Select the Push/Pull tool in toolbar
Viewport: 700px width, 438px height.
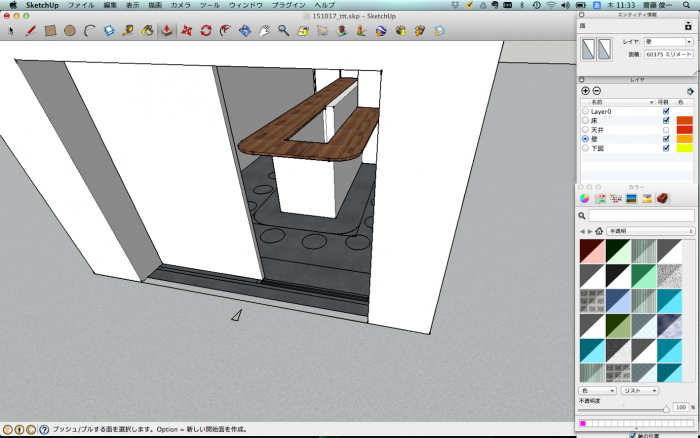click(165, 30)
